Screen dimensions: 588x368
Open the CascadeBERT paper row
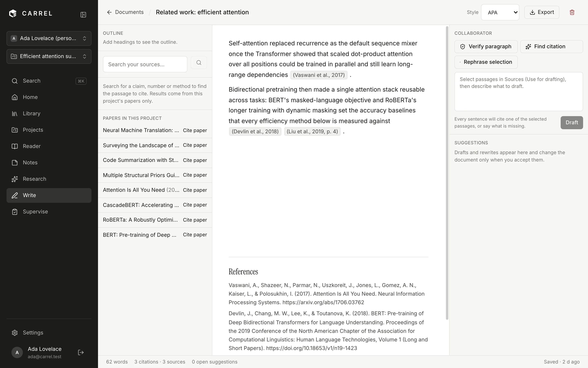pos(141,205)
